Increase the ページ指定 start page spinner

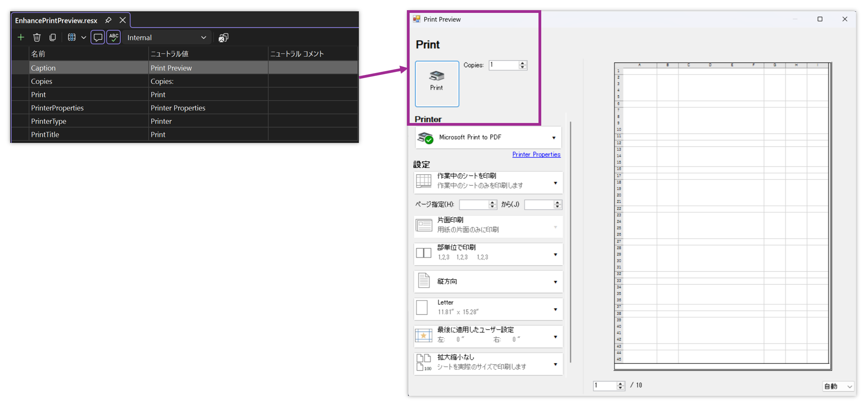(492, 202)
